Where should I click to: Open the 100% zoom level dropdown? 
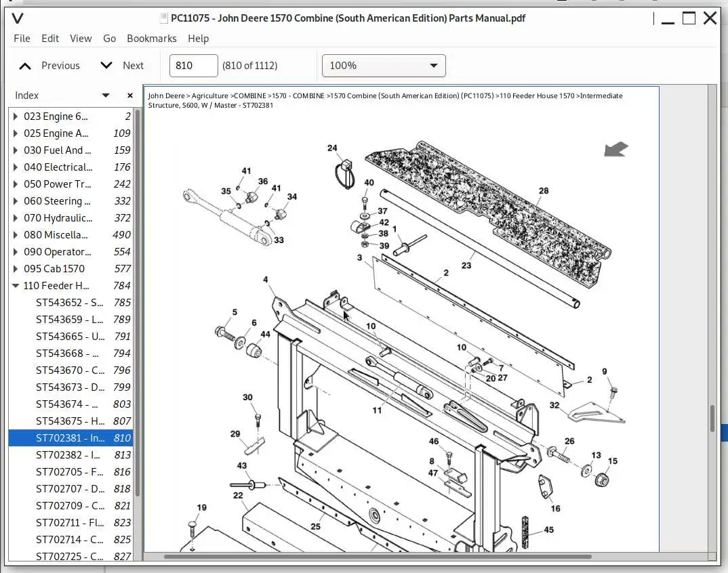click(x=384, y=66)
